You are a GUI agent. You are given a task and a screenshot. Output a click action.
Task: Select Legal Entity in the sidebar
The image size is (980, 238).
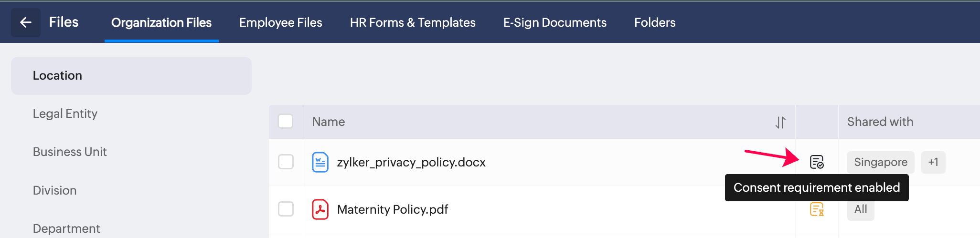pyautogui.click(x=65, y=114)
